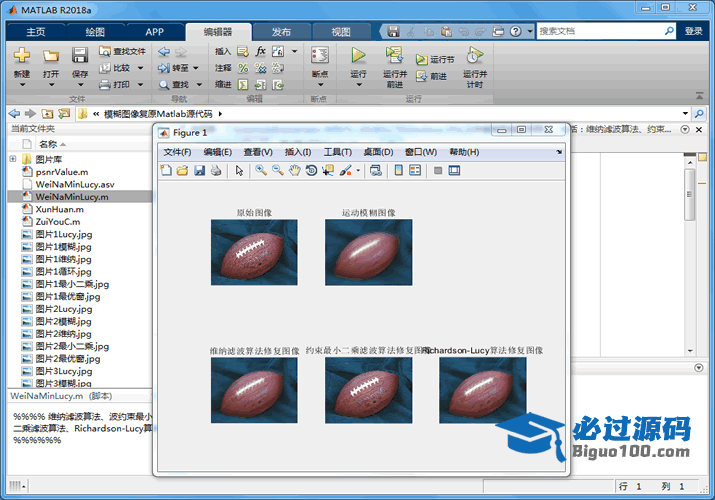Viewport: 715px width, 500px height.
Task: Select the Pan hand tool
Action: click(294, 171)
